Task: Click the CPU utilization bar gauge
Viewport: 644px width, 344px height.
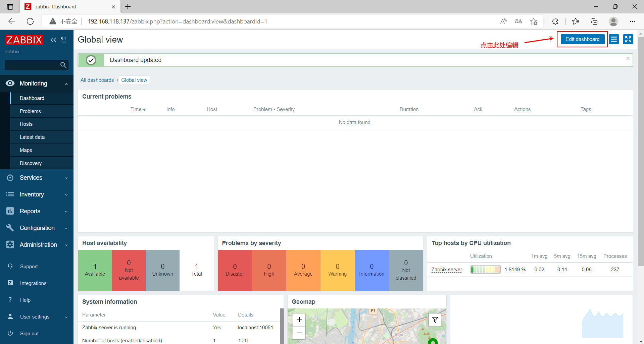Action: click(x=485, y=270)
